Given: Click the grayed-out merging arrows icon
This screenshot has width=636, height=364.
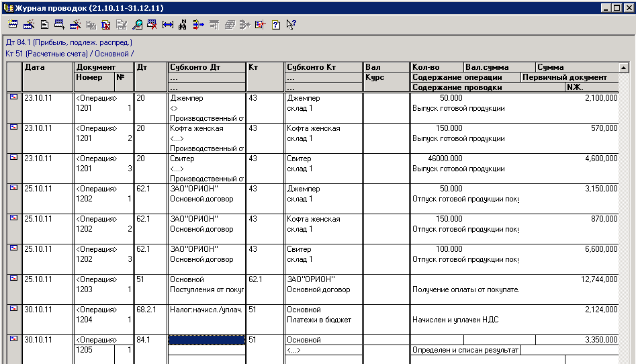Looking at the screenshot, I should pos(245,25).
